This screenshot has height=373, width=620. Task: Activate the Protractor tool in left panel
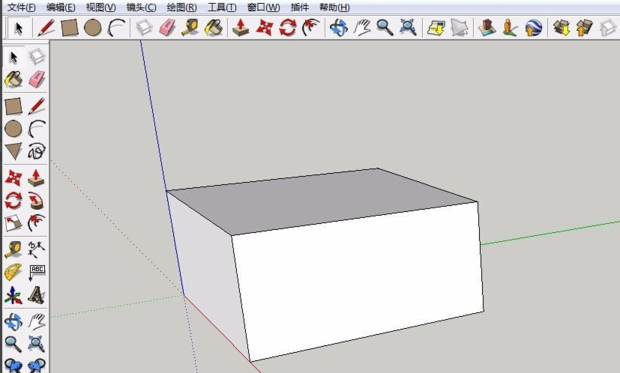[13, 272]
